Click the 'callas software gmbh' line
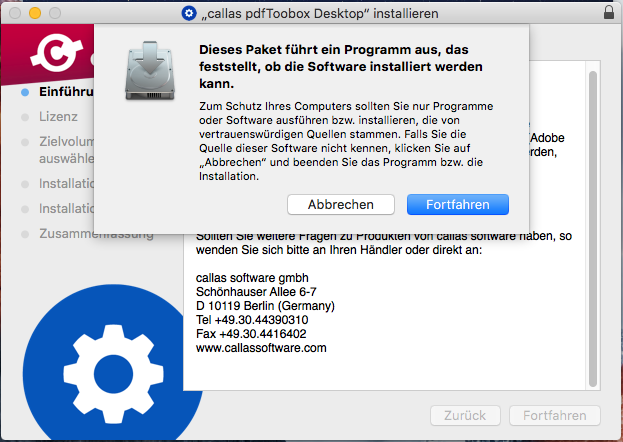 click(252, 277)
